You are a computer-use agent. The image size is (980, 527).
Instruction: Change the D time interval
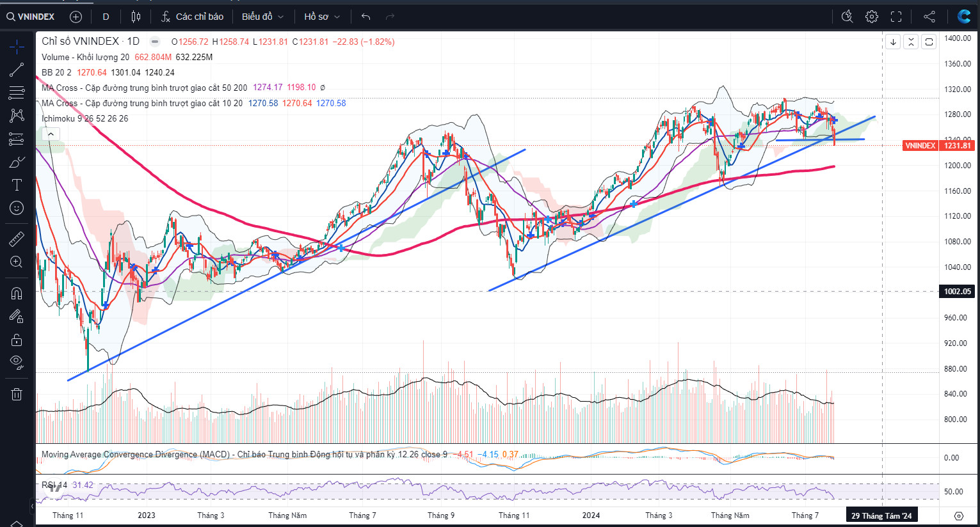coord(106,17)
